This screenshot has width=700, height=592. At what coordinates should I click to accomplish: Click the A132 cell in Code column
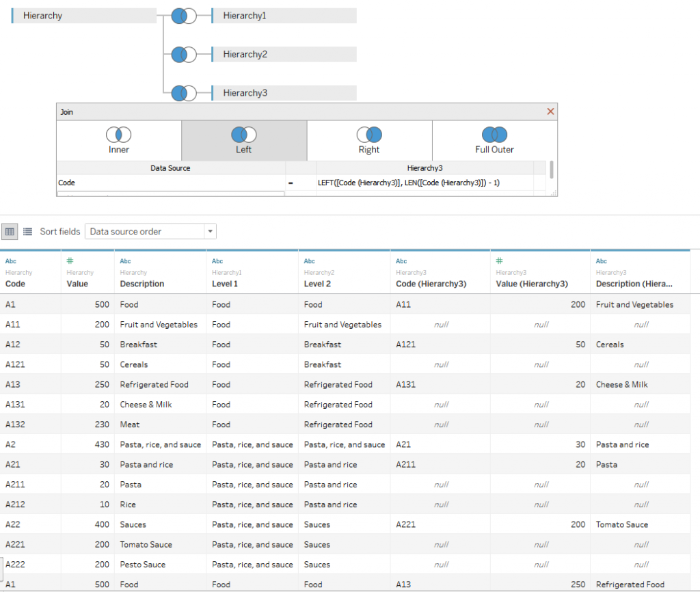tap(30, 425)
